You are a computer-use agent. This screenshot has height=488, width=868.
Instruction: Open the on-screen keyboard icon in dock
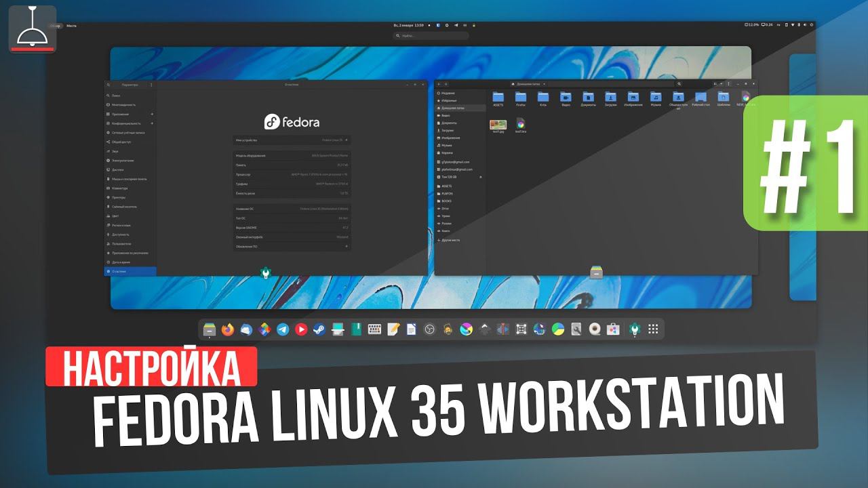click(x=374, y=329)
